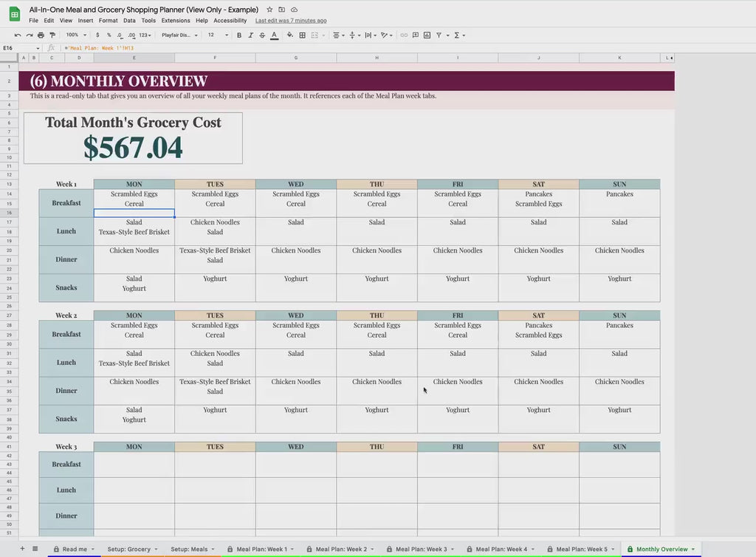Open the zoom 100% dropdown
This screenshot has width=756, height=557.
click(x=75, y=35)
